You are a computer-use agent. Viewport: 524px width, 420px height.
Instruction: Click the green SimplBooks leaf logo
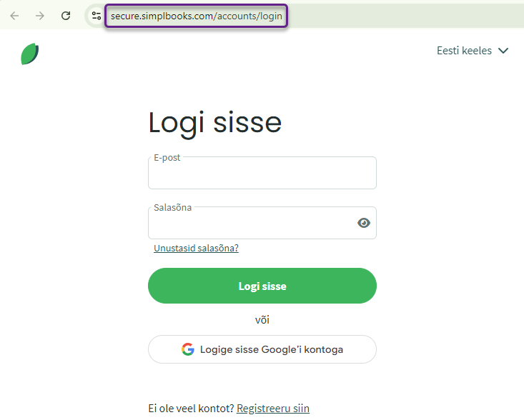pyautogui.click(x=30, y=54)
